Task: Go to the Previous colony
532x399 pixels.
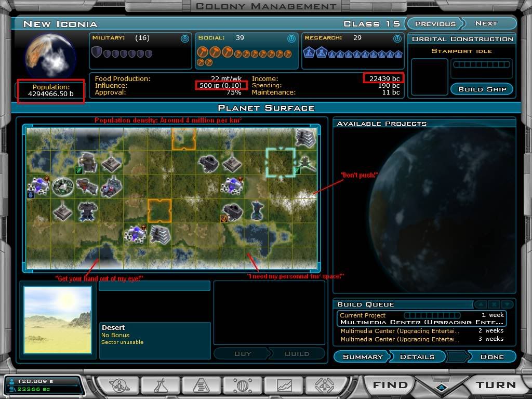Action: click(x=435, y=24)
